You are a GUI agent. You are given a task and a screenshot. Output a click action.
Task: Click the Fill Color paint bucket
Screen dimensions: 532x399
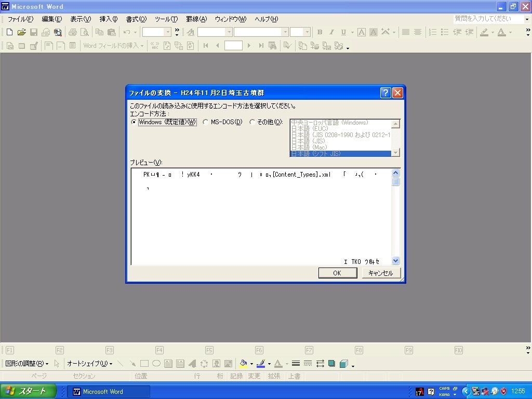(x=243, y=364)
